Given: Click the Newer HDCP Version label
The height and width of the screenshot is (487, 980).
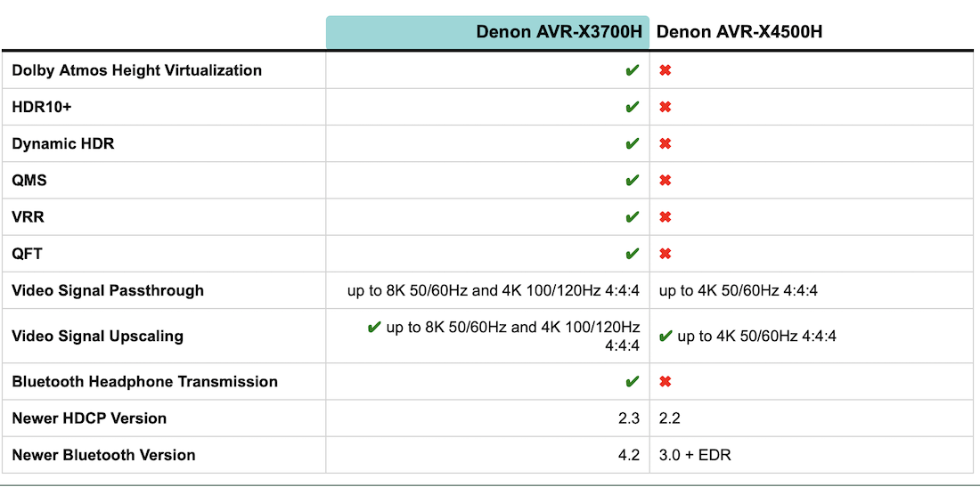Looking at the screenshot, I should click(89, 418).
